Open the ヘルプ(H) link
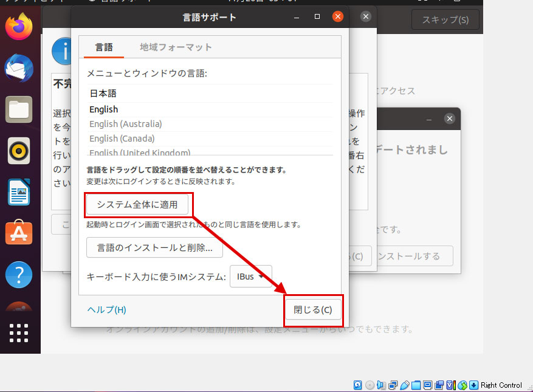533x392 pixels. [107, 310]
